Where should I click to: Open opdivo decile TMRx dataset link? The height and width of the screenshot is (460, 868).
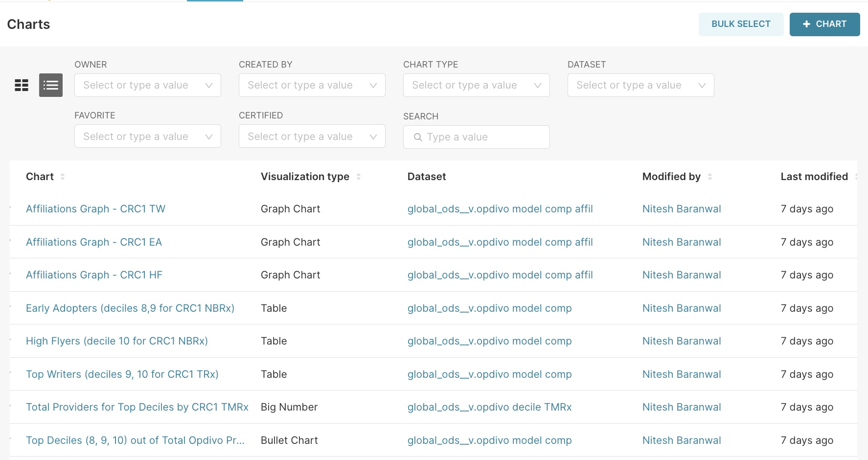coord(489,407)
